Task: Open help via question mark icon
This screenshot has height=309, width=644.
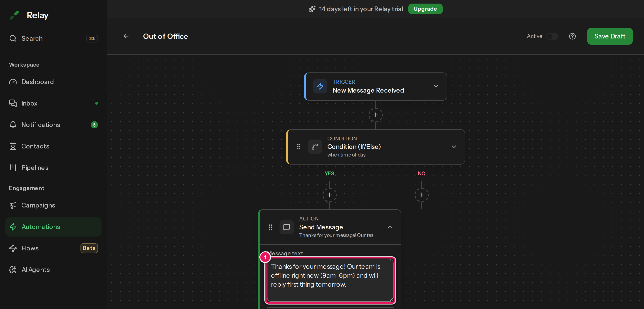Action: tap(572, 36)
